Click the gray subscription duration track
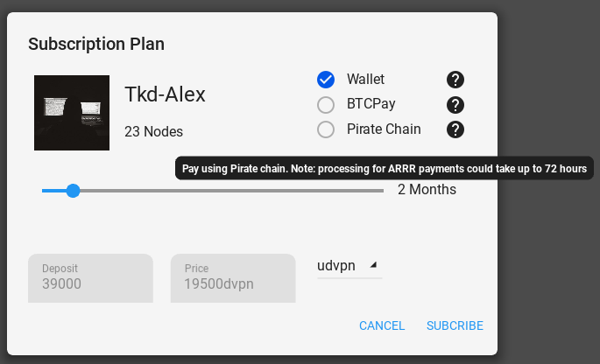 click(x=231, y=191)
